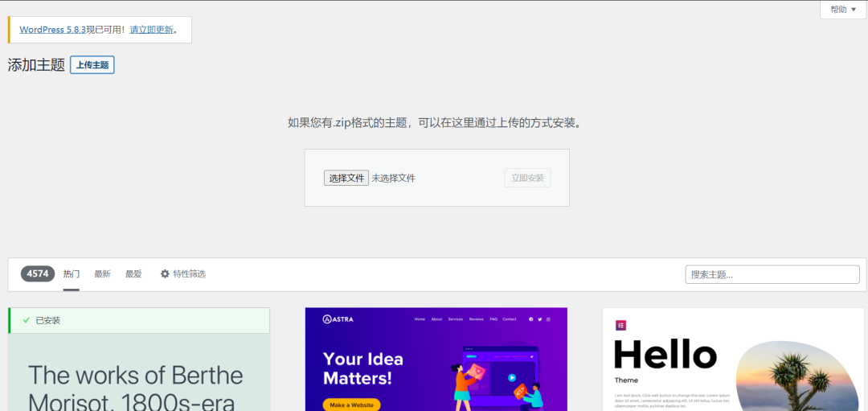This screenshot has width=868, height=411.
Task: Click the Instagram icon in Astra preview
Action: pyautogui.click(x=549, y=319)
